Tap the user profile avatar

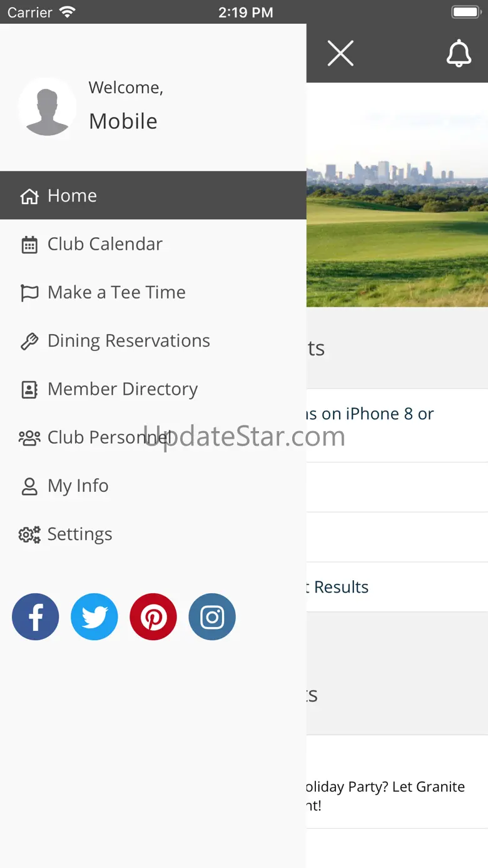(x=48, y=106)
